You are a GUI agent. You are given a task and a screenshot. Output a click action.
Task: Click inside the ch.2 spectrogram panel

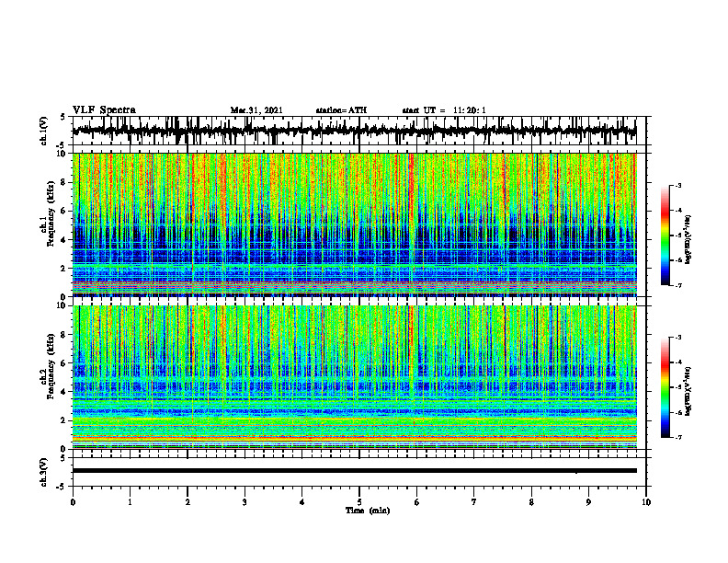(354, 377)
